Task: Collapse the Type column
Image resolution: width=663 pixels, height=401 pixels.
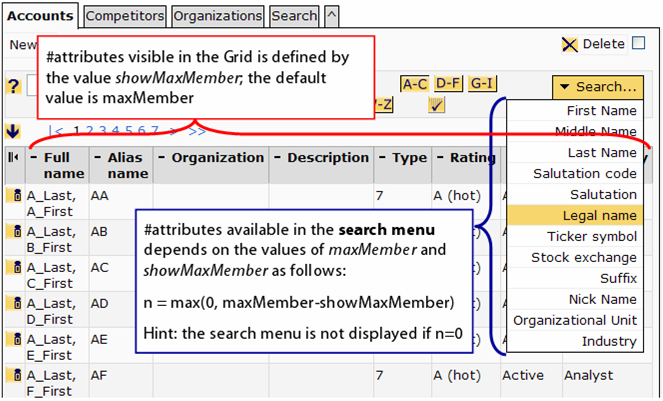Action: pyautogui.click(x=382, y=157)
